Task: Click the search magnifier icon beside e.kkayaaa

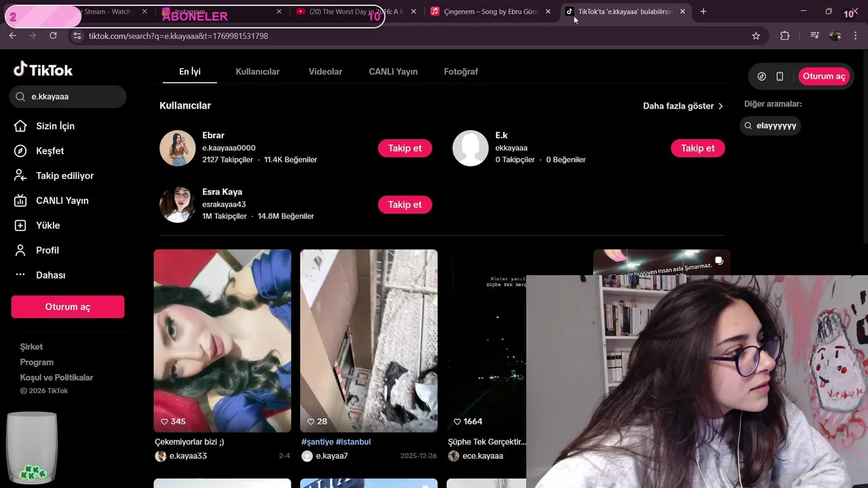Action: point(20,97)
